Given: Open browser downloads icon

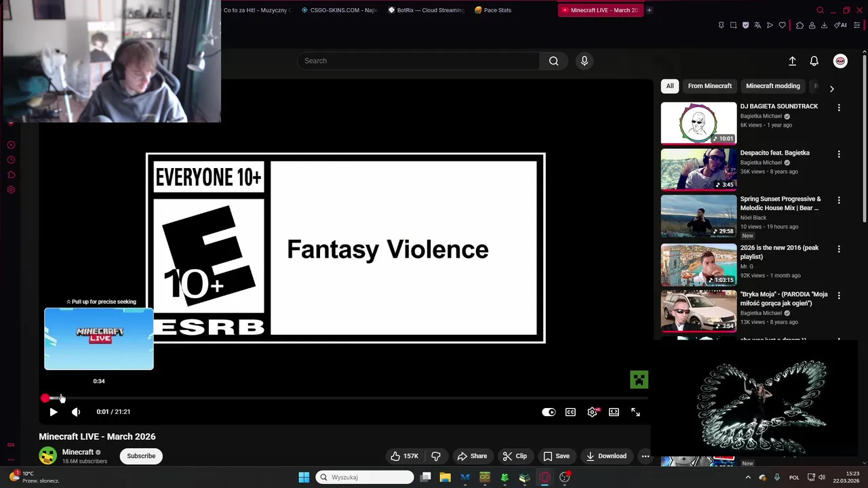Looking at the screenshot, I should (824, 25).
